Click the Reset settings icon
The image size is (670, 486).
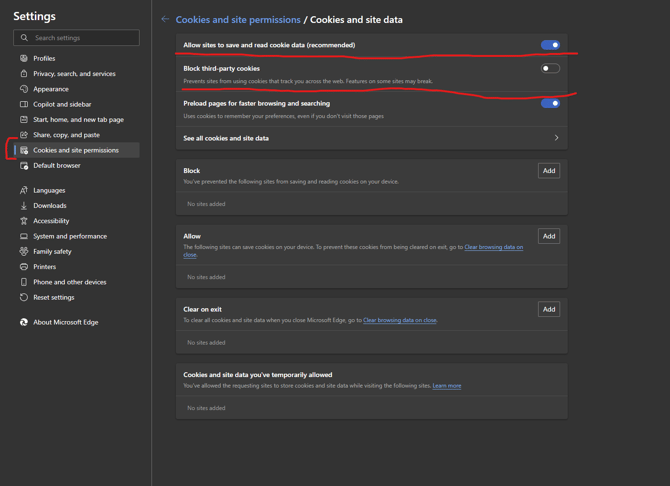24,297
